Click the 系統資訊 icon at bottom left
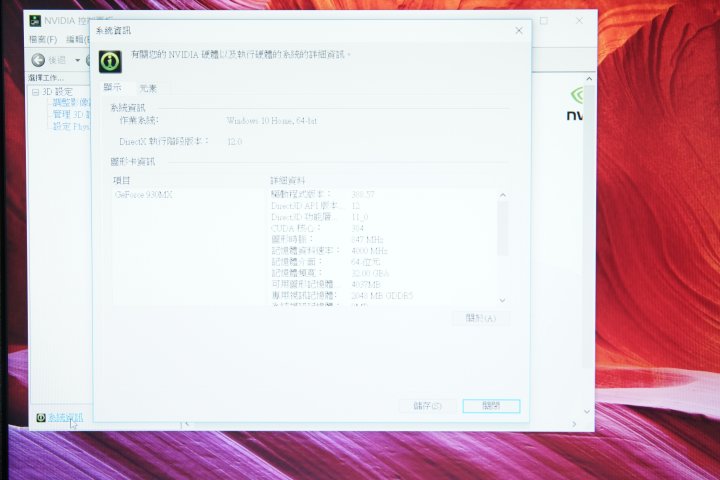720x480 pixels. pos(41,418)
